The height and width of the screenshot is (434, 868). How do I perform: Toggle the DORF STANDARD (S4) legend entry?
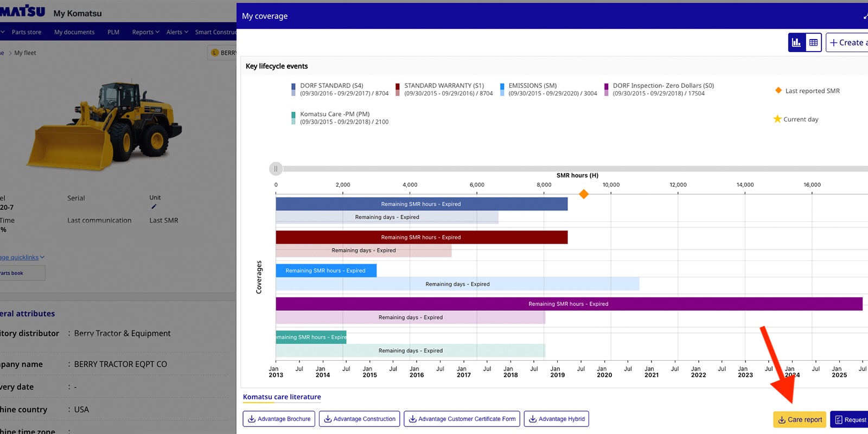[331, 86]
